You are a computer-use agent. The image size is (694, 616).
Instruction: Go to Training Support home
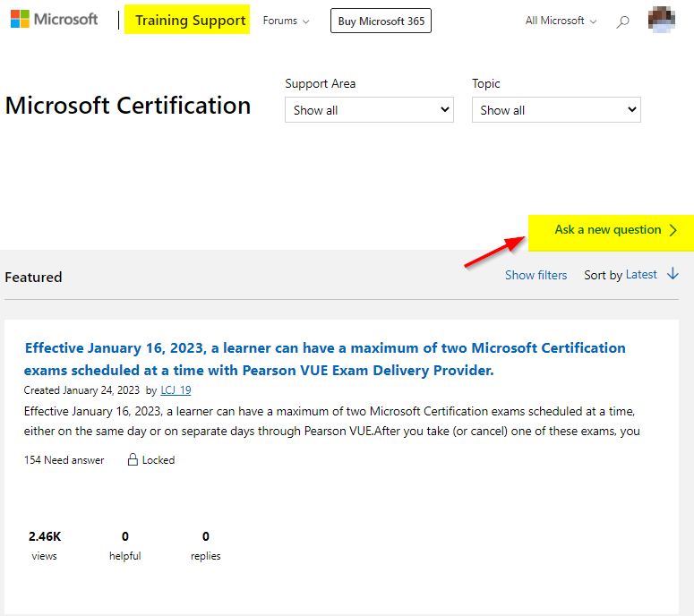190,20
